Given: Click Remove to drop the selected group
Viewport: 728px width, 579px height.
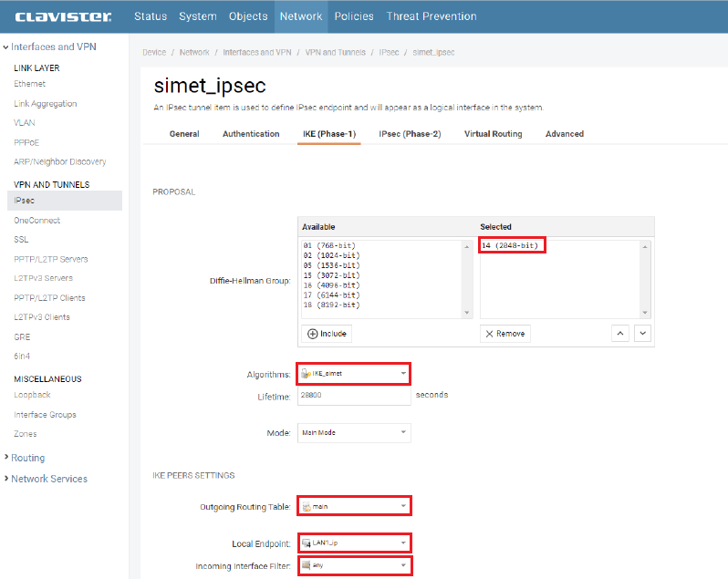Looking at the screenshot, I should pyautogui.click(x=504, y=334).
